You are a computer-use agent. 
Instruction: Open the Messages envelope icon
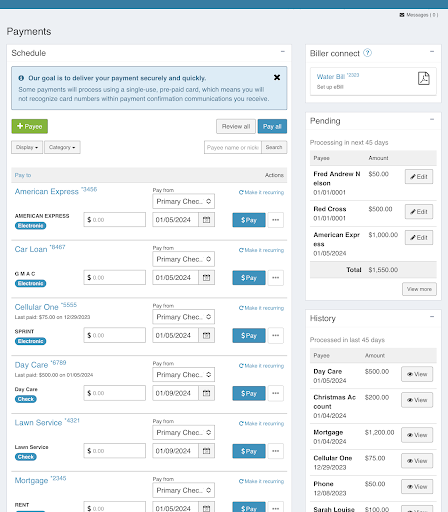[x=402, y=15]
